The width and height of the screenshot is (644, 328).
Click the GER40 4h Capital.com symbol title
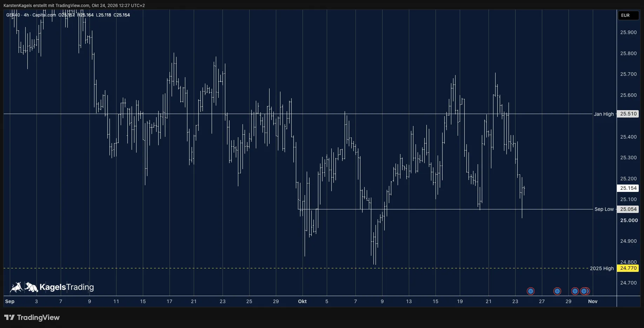click(31, 15)
